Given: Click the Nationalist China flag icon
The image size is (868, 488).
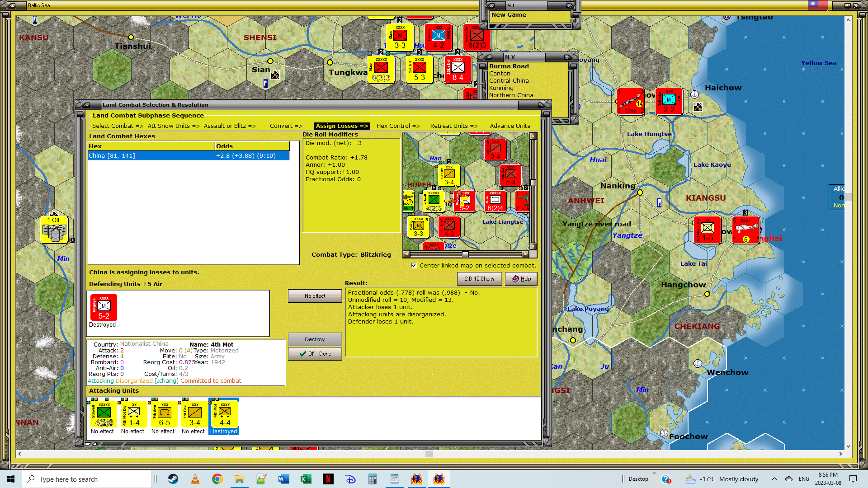Looking at the screenshot, I should tap(818, 5).
